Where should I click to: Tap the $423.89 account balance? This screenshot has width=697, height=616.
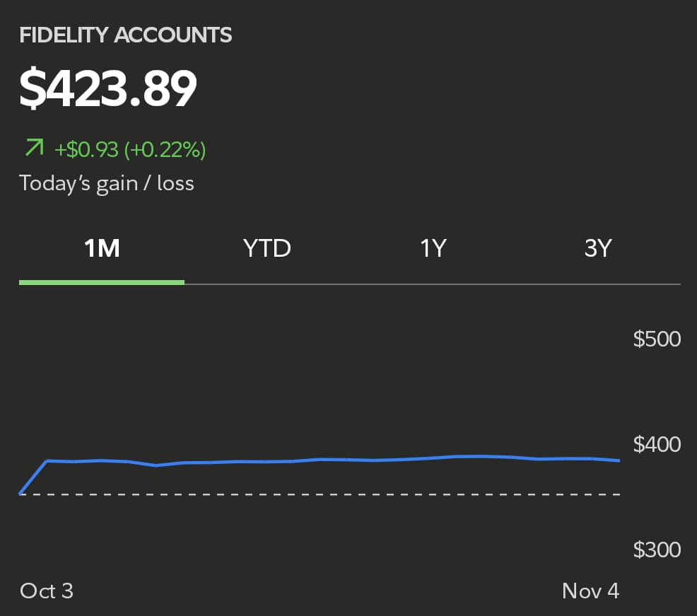pyautogui.click(x=107, y=88)
